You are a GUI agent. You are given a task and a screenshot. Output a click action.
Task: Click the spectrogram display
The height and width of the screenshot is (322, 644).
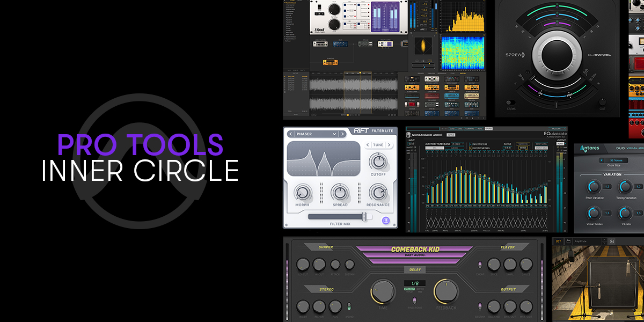pyautogui.click(x=463, y=53)
